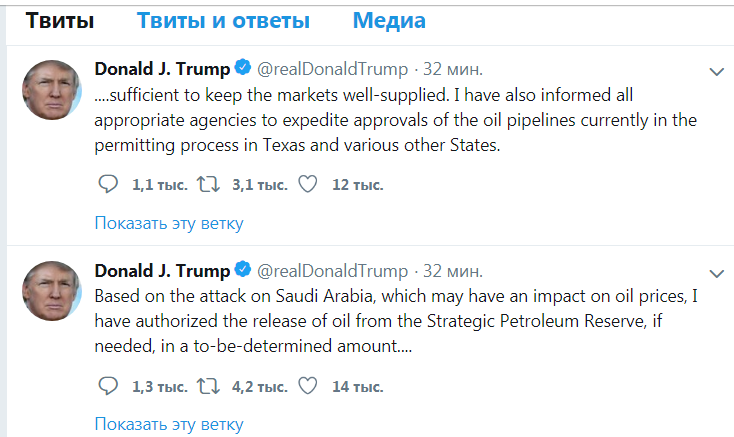The image size is (734, 437).
Task: Like the tweet about well-supplied markets
Action: point(308,184)
